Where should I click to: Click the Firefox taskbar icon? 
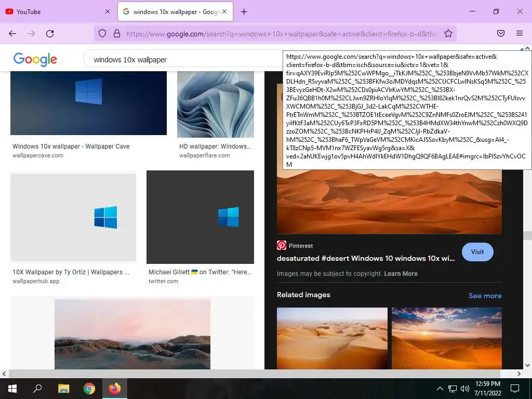tap(115, 388)
